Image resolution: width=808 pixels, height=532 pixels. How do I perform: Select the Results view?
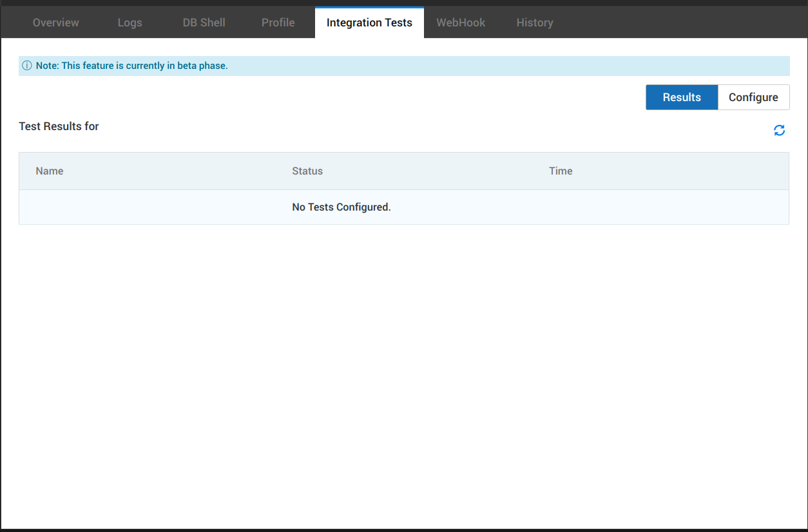[682, 97]
